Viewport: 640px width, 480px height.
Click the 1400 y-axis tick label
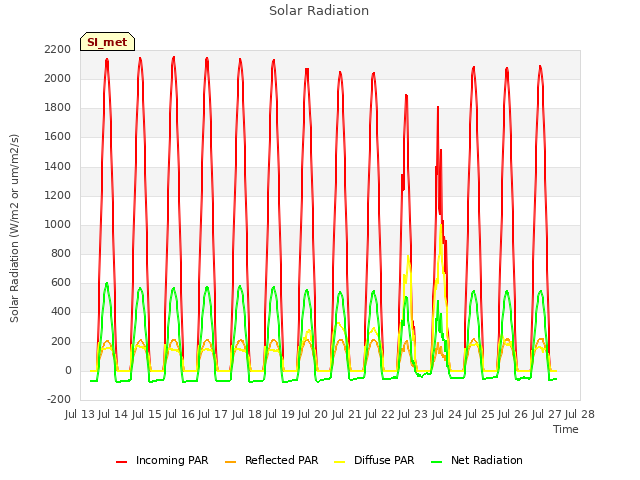point(58,166)
